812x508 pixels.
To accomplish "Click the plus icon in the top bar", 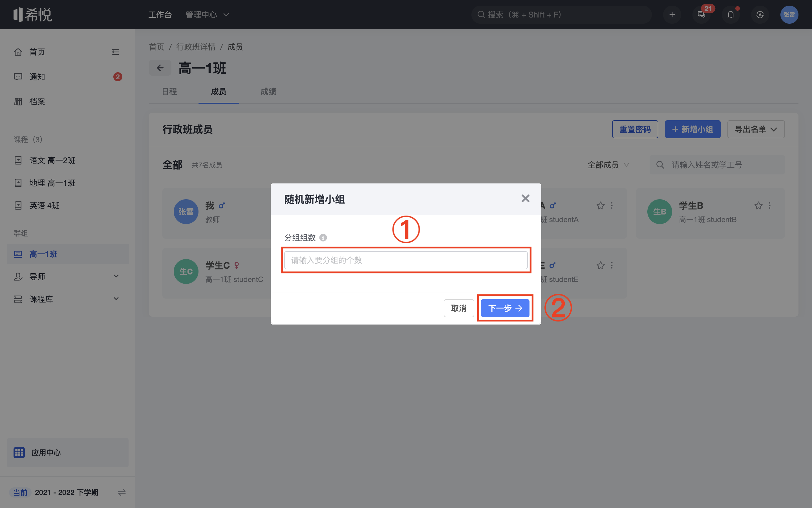I will click(x=672, y=15).
